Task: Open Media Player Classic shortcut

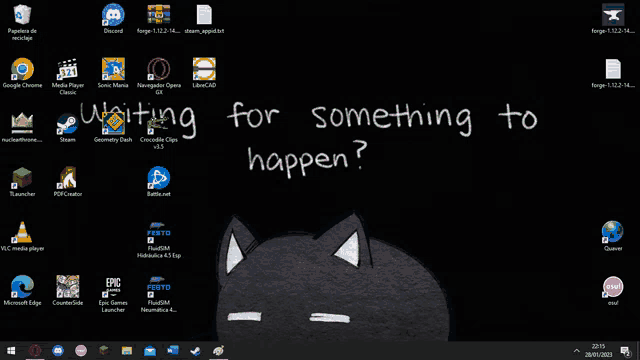Action: 68,77
